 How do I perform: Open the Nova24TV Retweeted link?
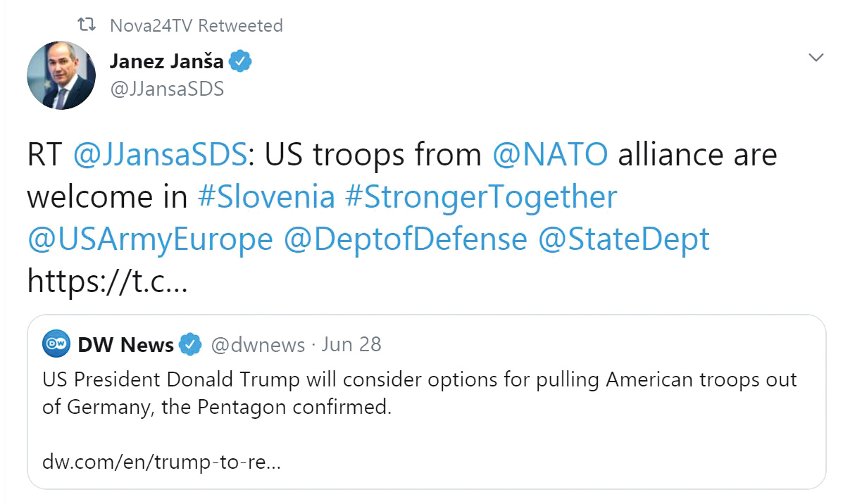pos(196,26)
